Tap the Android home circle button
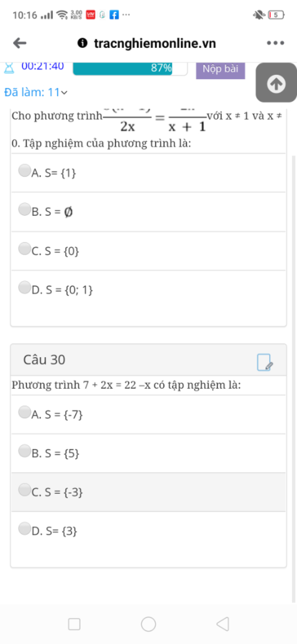Viewport: 297px width, 644px height. coord(148,624)
